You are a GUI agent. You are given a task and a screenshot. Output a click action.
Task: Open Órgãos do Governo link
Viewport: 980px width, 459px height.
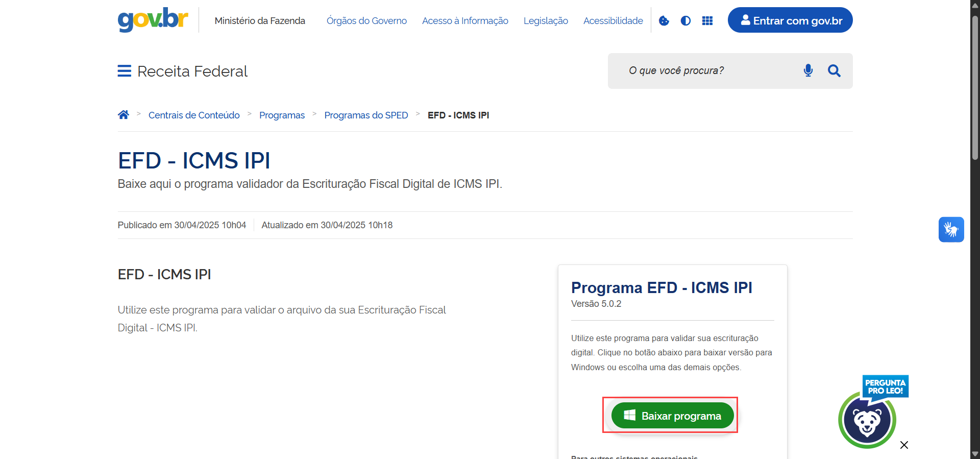tap(366, 21)
